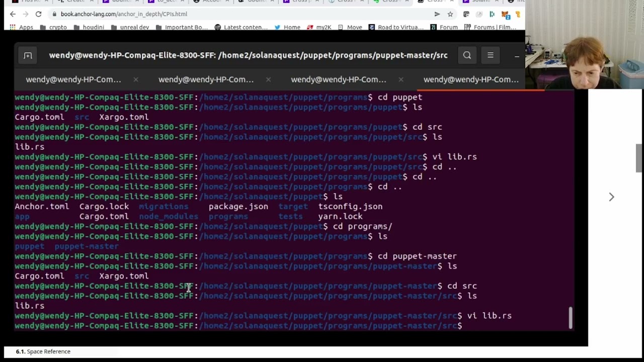Open the Road to Virtua... bookmark
The height and width of the screenshot is (362, 644).
click(x=396, y=27)
